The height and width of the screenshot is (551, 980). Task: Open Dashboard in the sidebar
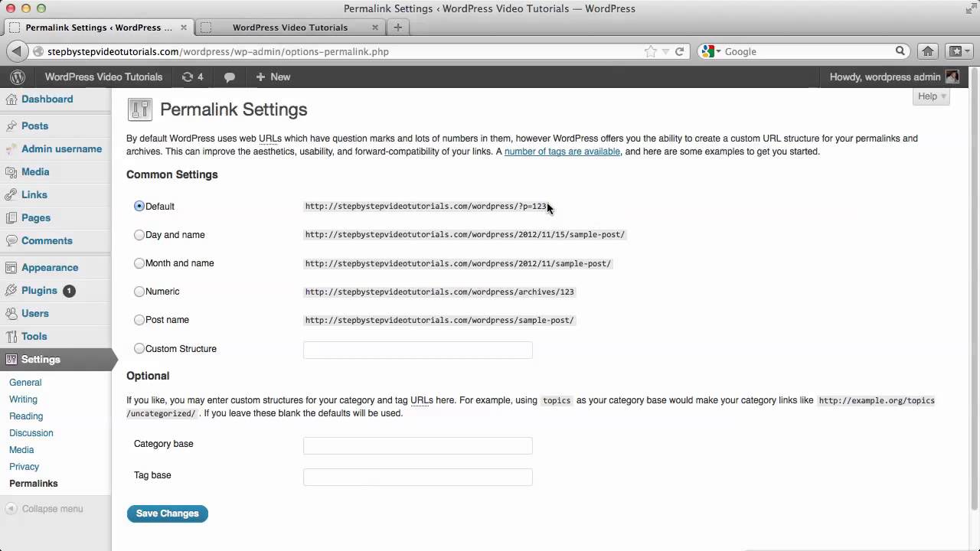[47, 99]
